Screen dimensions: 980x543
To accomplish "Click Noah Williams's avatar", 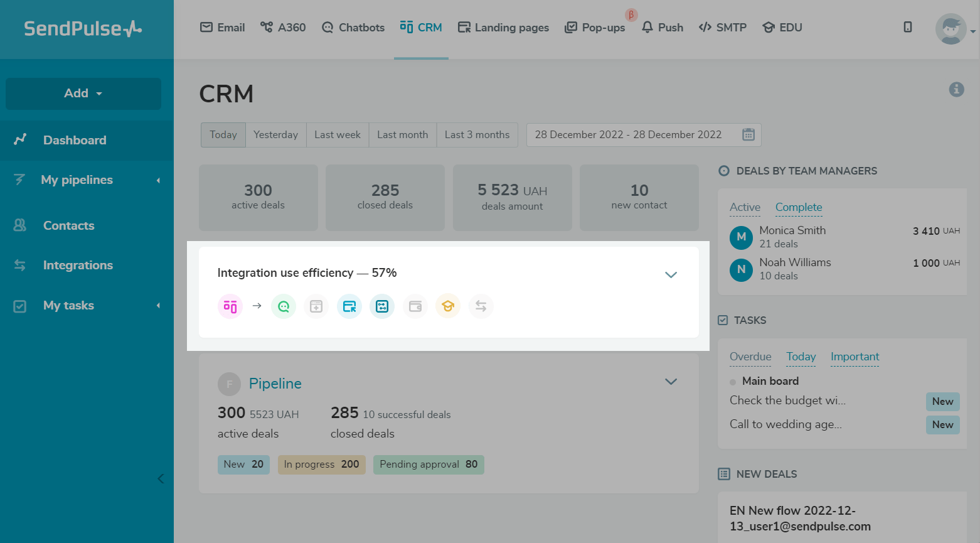I will [x=742, y=269].
